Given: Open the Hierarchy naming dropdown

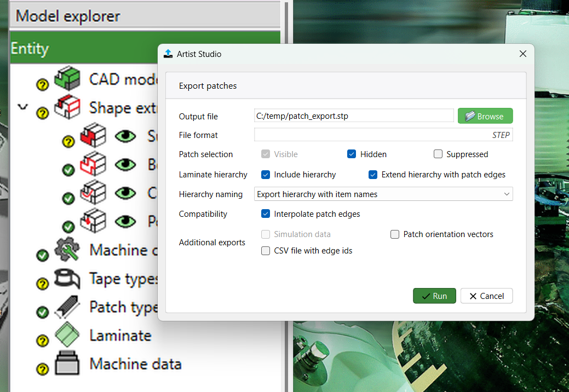Looking at the screenshot, I should point(383,194).
